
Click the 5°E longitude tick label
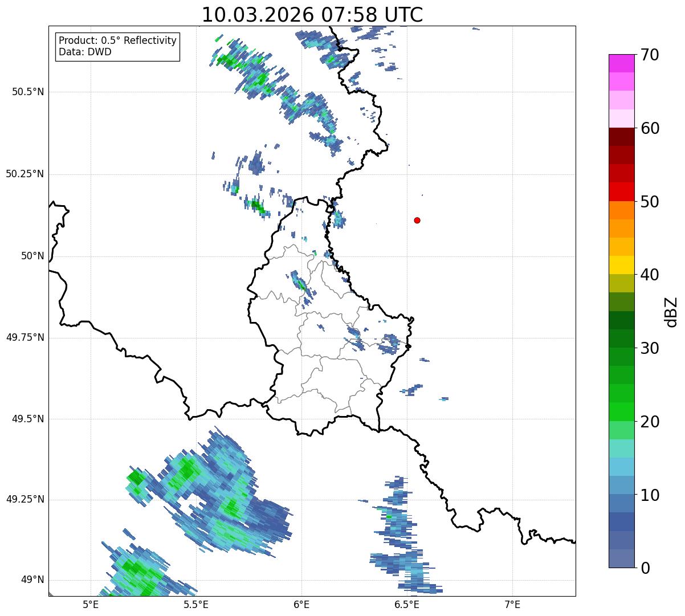pyautogui.click(x=91, y=604)
